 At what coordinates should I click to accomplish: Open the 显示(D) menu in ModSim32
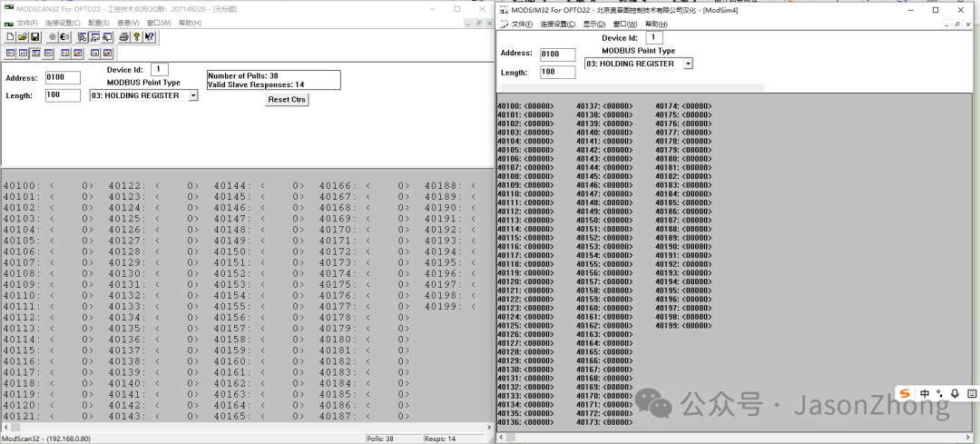click(x=594, y=25)
